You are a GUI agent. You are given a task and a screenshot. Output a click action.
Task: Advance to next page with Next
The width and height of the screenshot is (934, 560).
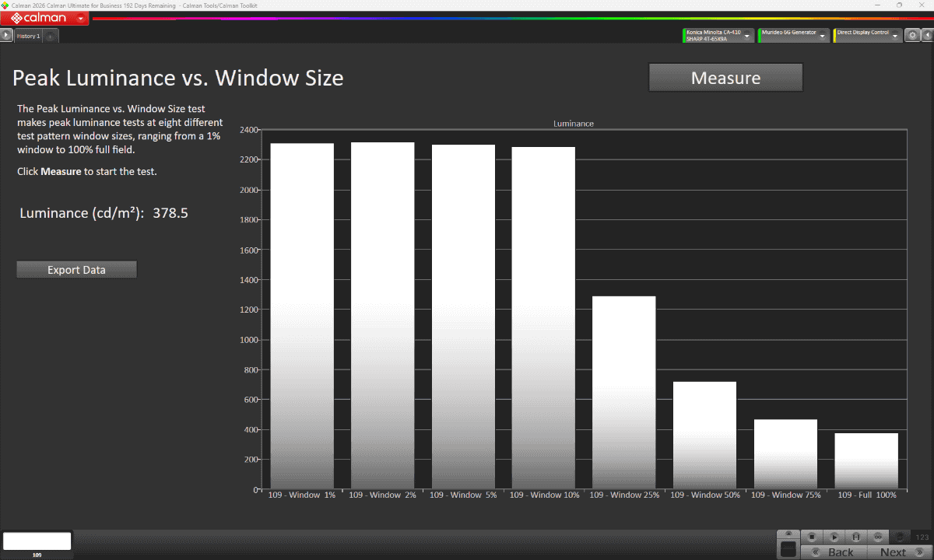pos(899,552)
